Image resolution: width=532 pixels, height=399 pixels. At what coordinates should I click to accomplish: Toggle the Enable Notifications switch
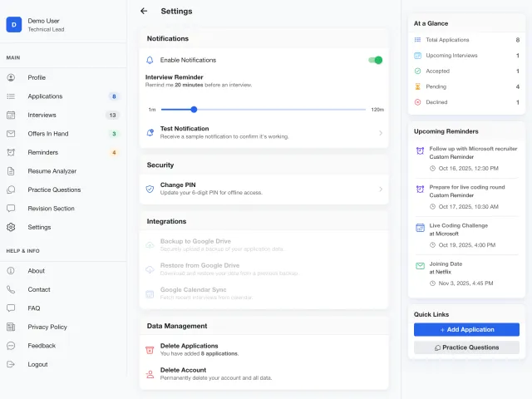pyautogui.click(x=376, y=60)
